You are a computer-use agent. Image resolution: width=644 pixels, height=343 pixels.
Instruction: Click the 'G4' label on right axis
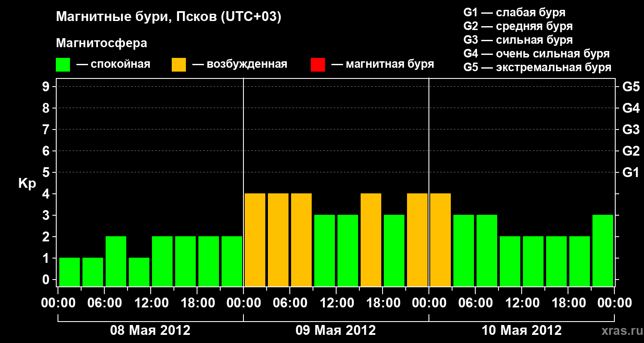point(631,108)
